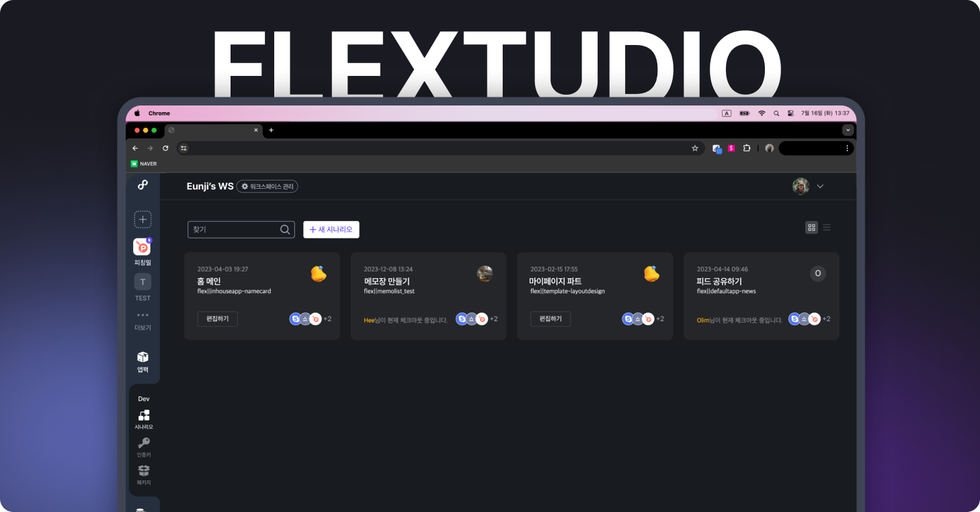
Task: Select the TEST workspace icon
Action: tap(142, 282)
